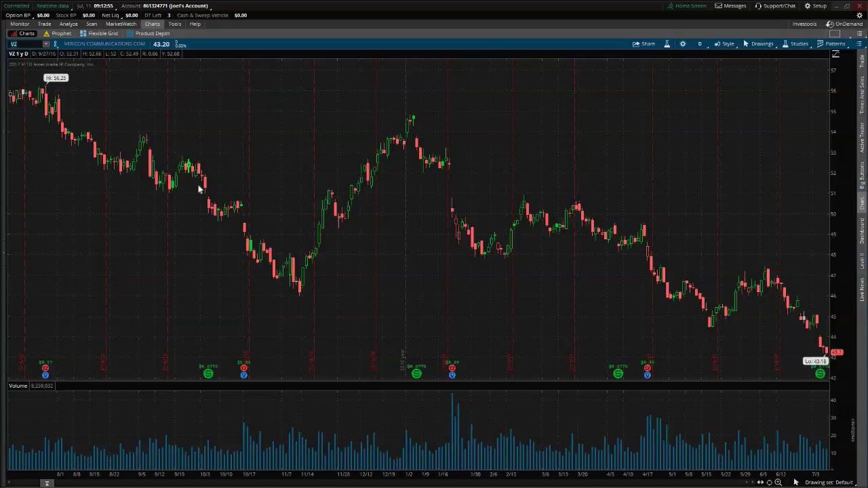Click the symbol entry field showing VZ
Image resolution: width=868 pixels, height=488 pixels.
tap(24, 44)
